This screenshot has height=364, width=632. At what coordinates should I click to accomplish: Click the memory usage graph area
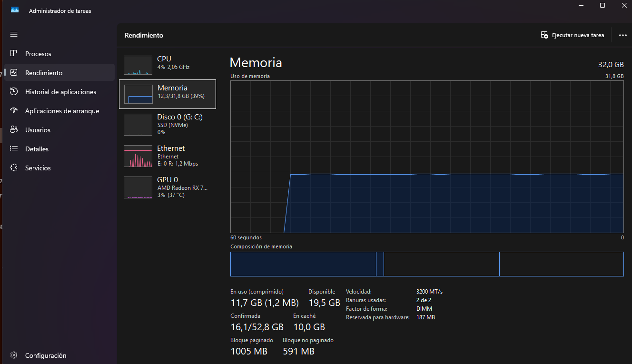click(x=426, y=156)
